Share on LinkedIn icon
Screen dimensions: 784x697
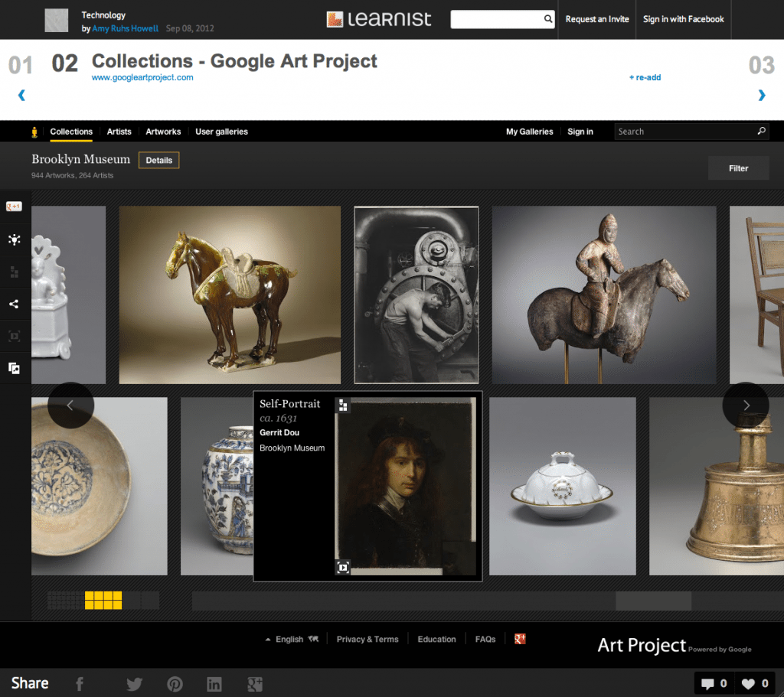[214, 684]
